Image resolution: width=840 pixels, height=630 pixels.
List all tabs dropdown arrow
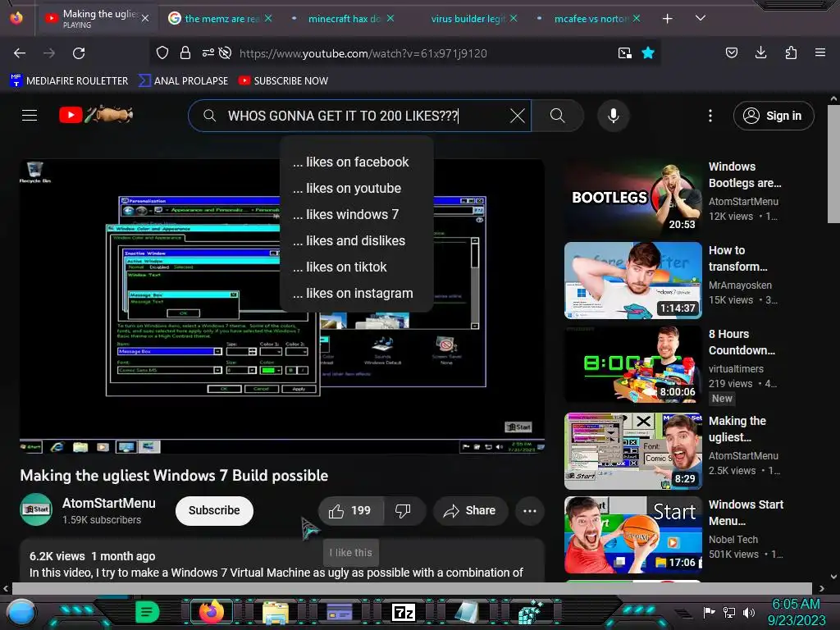tap(701, 18)
